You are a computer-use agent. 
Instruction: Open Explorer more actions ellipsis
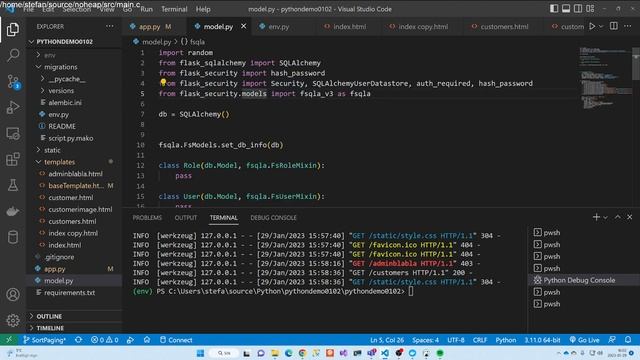(110, 27)
